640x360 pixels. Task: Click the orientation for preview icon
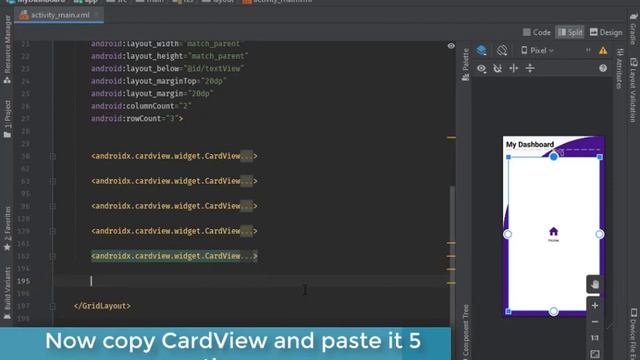coord(502,50)
